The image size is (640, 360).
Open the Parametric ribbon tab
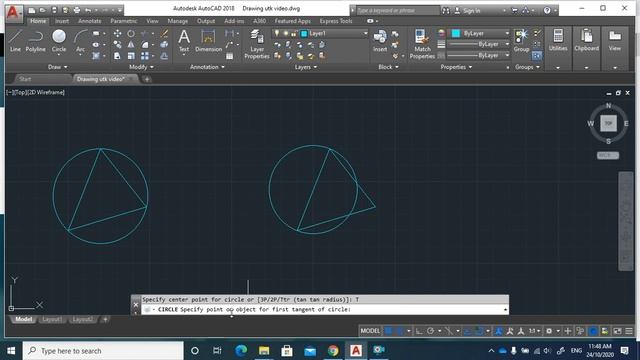124,21
